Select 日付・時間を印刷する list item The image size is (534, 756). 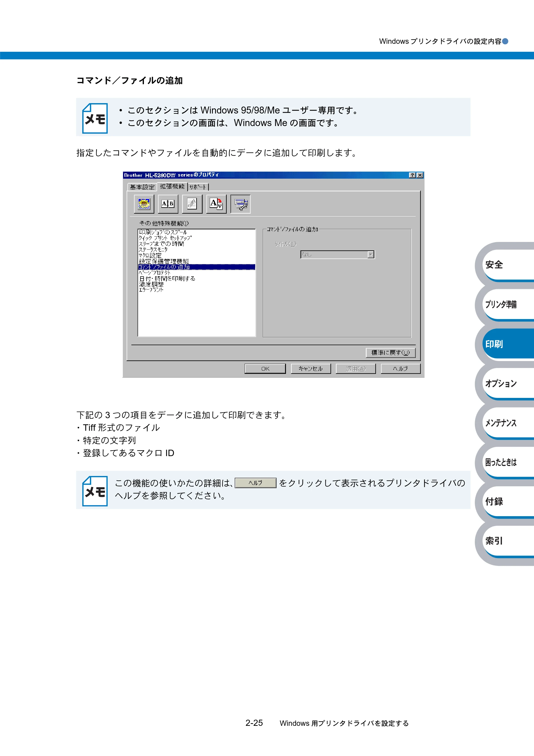pos(197,279)
